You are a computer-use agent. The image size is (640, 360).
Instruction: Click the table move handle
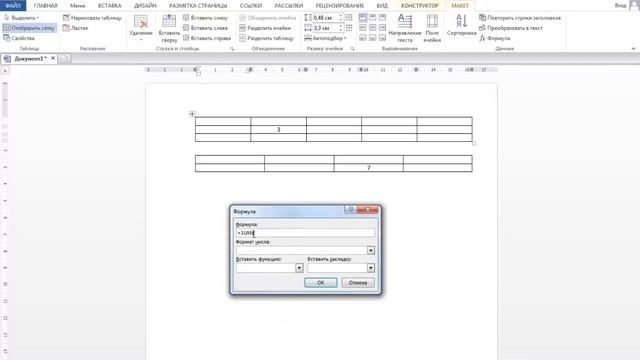click(192, 114)
